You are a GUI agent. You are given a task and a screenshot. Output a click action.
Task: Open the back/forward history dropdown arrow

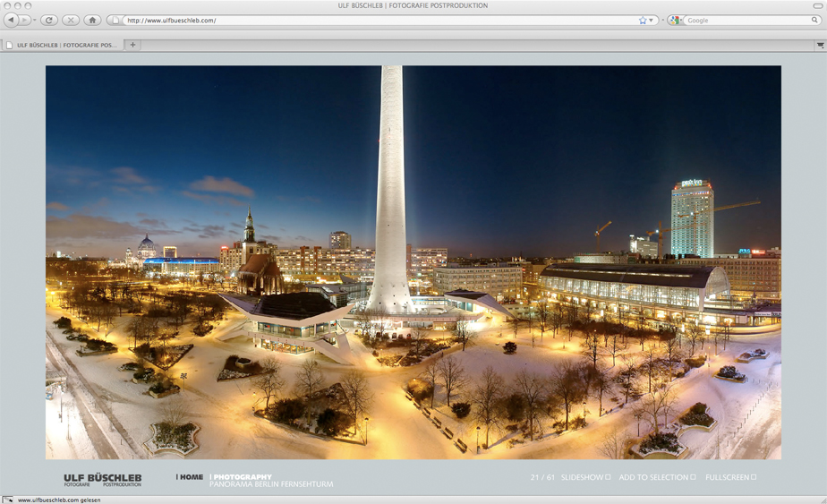click(x=35, y=20)
